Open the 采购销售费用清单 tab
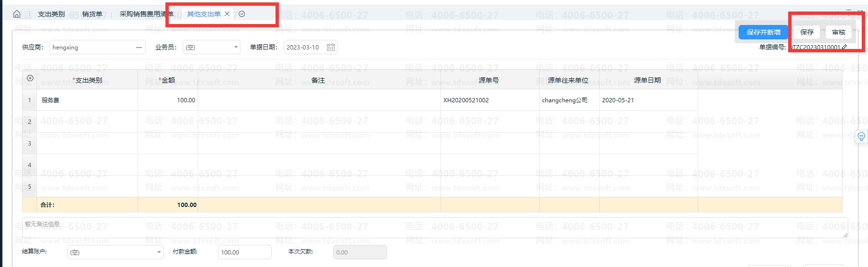 146,14
